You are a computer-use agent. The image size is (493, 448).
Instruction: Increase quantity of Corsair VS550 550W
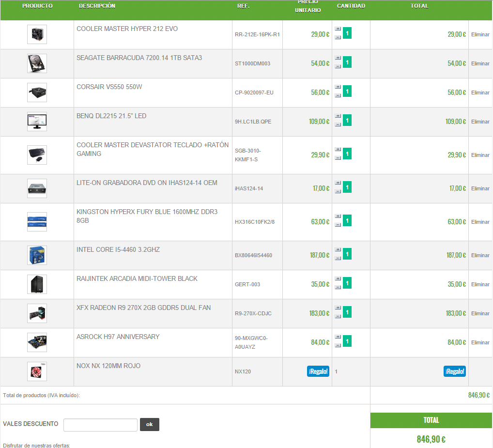pos(338,87)
